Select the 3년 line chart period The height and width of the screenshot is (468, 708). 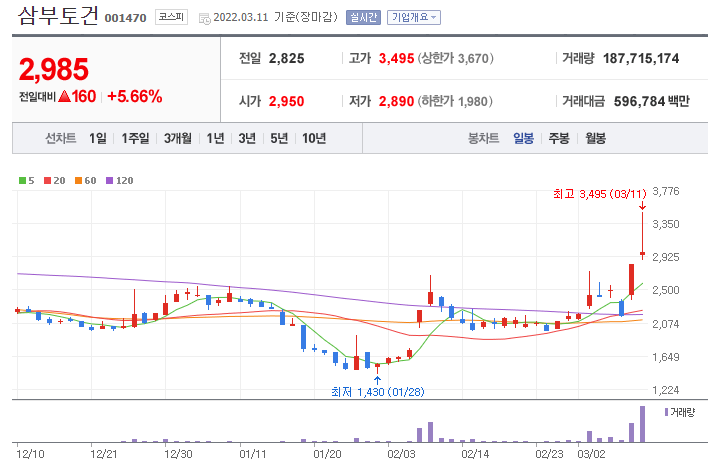(247, 138)
